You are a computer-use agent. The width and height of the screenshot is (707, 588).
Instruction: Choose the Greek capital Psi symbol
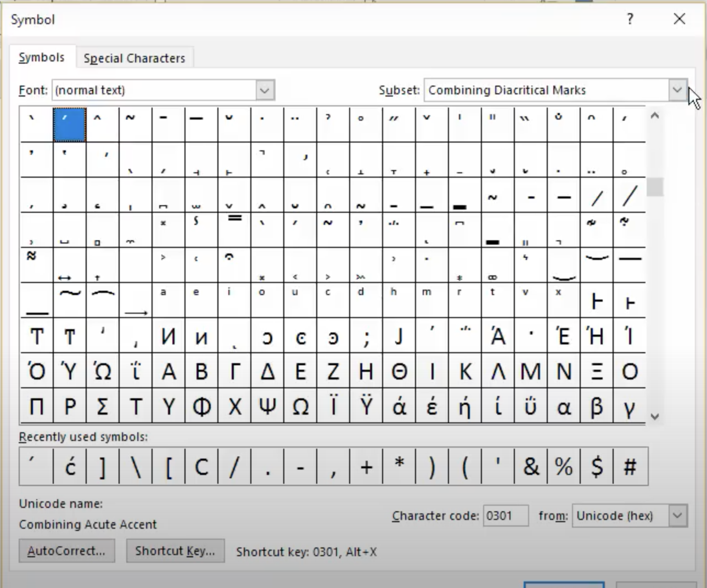pyautogui.click(x=267, y=406)
